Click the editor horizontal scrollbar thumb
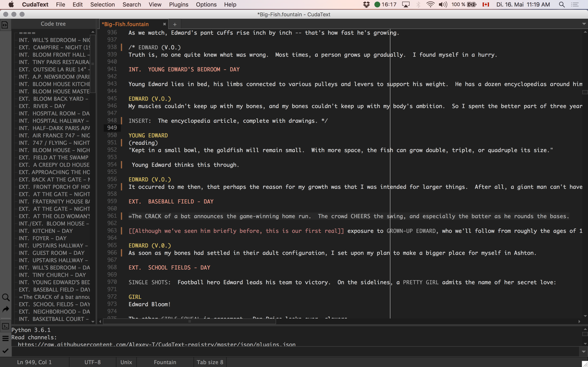 (x=189, y=321)
